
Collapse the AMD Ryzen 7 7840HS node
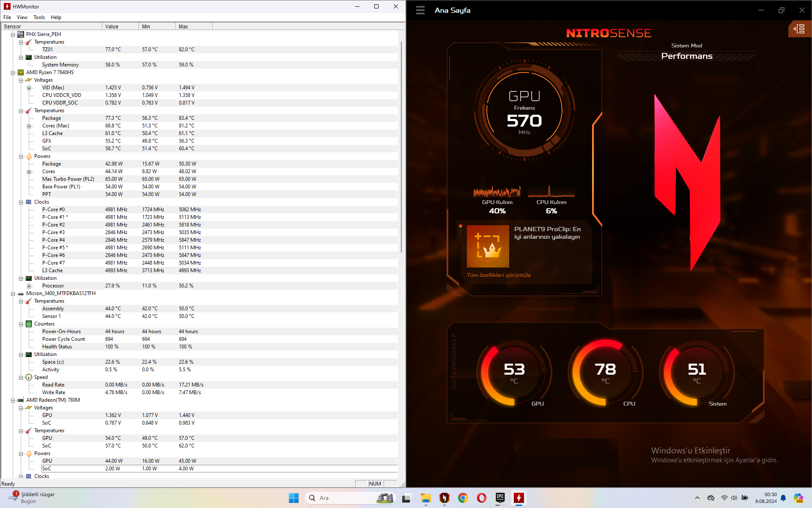[13, 72]
